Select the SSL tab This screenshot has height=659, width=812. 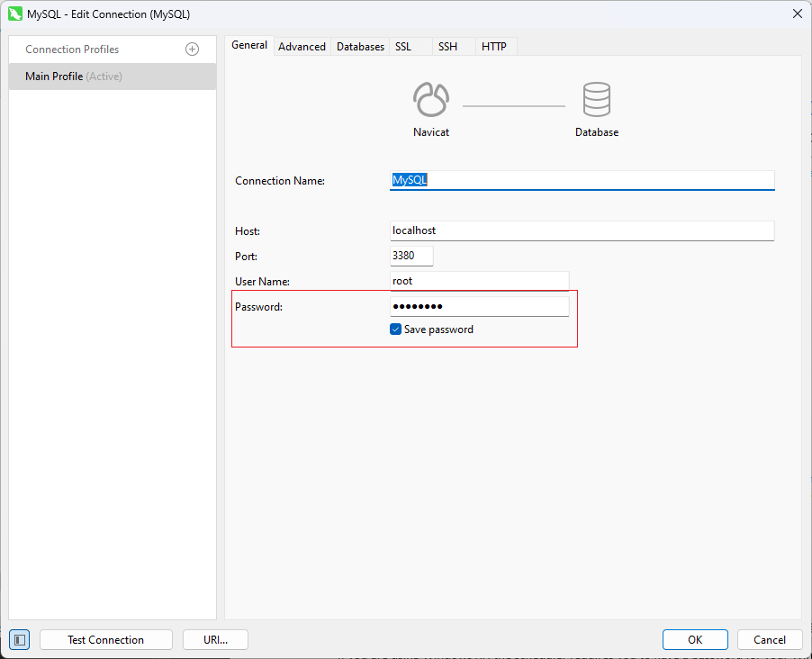tap(403, 47)
